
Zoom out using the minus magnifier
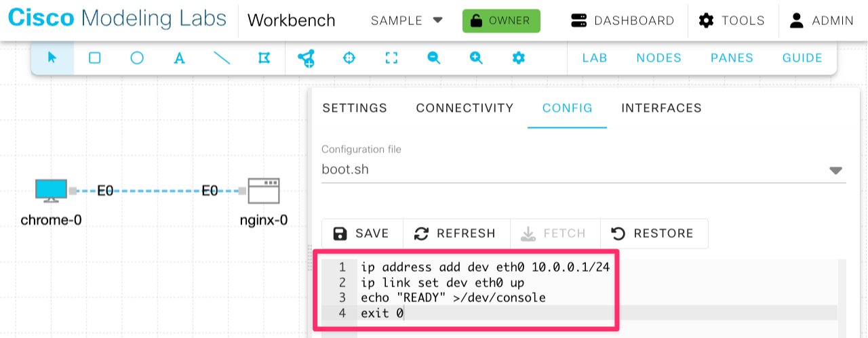tap(434, 58)
